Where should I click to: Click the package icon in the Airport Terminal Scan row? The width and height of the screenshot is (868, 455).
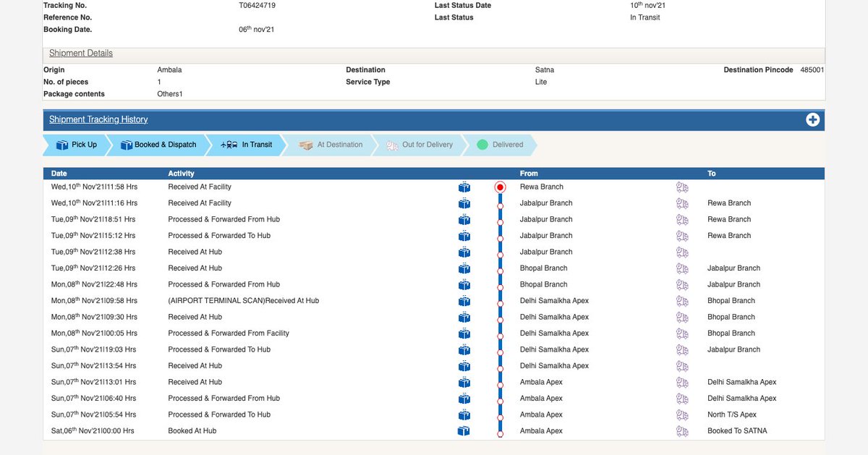pyautogui.click(x=464, y=301)
